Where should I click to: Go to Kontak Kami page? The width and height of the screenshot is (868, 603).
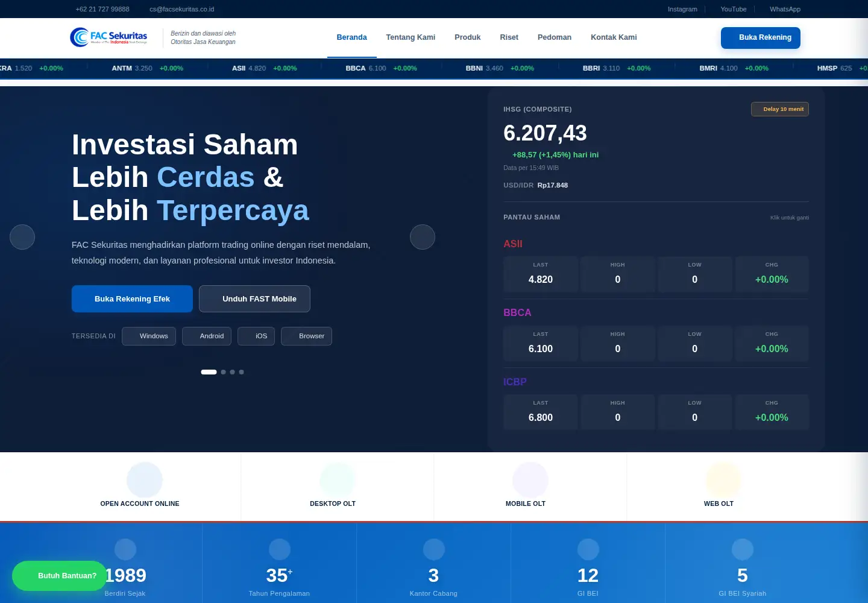614,37
